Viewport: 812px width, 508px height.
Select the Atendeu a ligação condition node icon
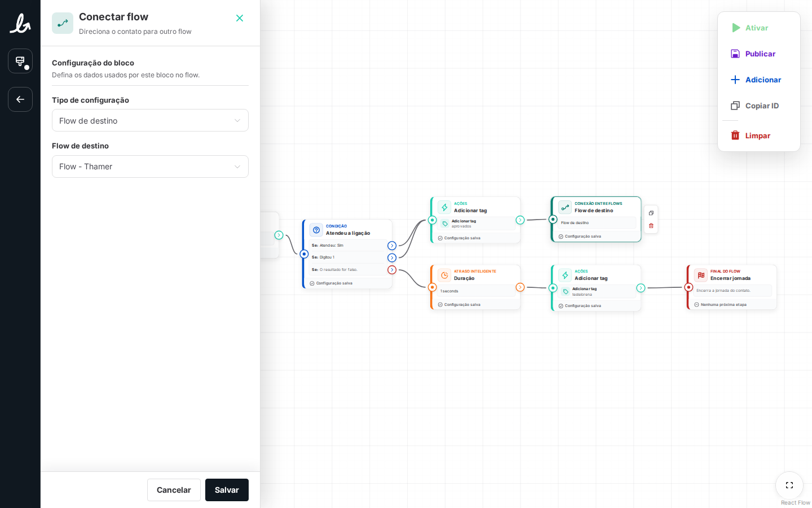tap(316, 230)
